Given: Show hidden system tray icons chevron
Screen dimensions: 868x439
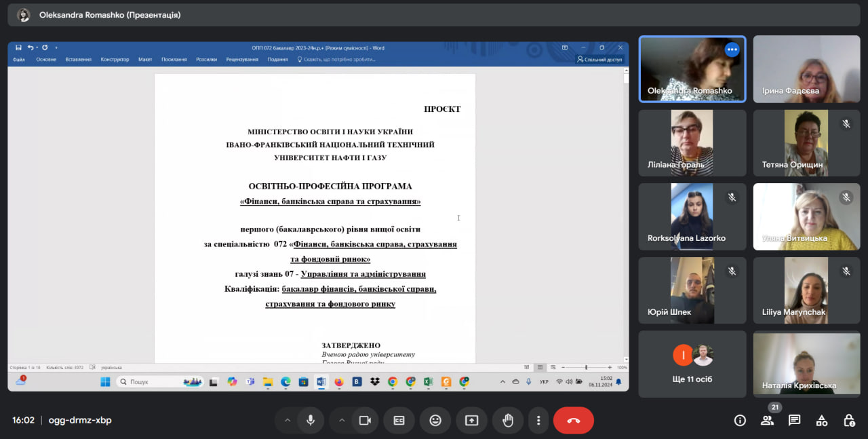Looking at the screenshot, I should 502,382.
